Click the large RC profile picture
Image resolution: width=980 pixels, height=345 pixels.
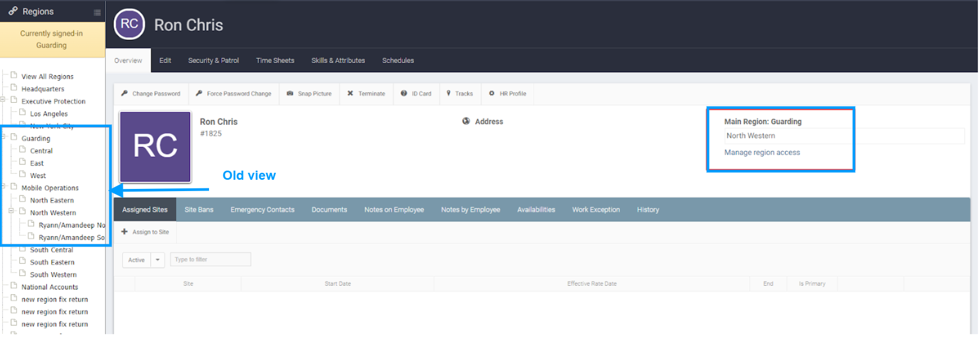pyautogui.click(x=155, y=146)
